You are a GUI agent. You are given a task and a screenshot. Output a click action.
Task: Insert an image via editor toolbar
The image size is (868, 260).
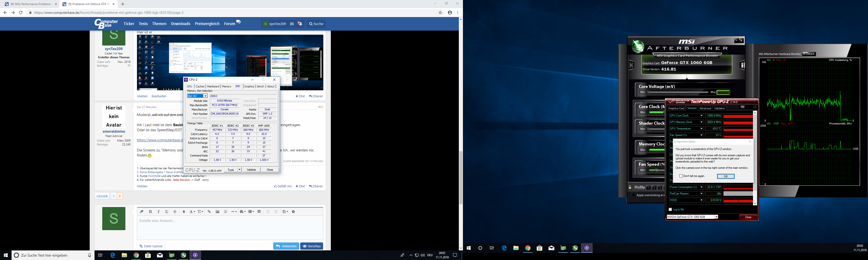tap(217, 212)
